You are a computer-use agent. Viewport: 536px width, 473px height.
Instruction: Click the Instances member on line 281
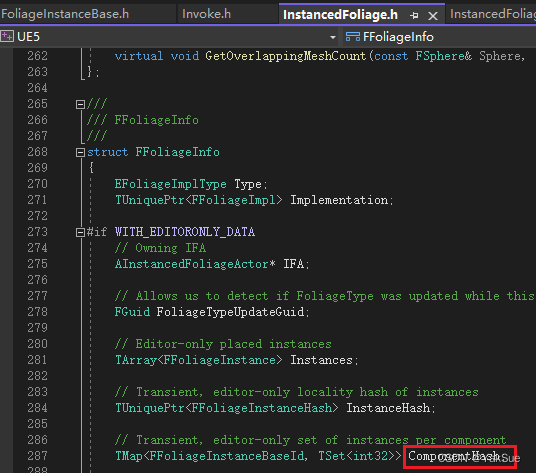(321, 360)
